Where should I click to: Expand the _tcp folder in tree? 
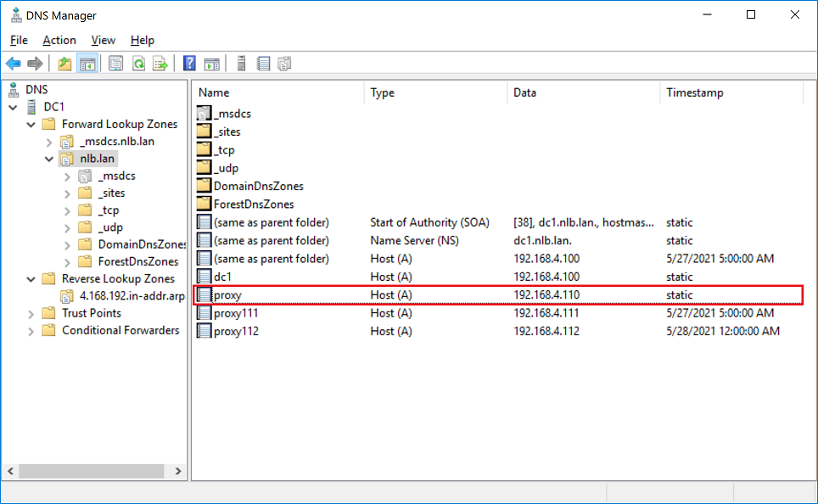67,210
